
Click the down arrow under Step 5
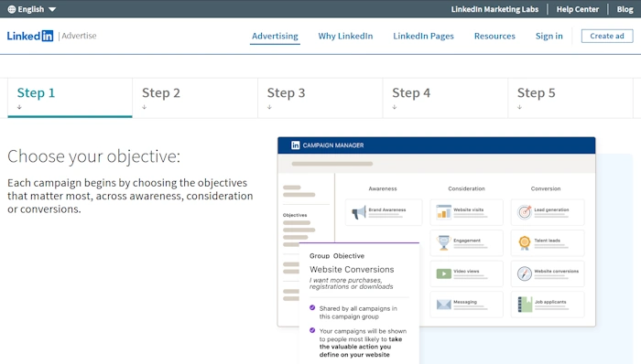click(x=519, y=107)
